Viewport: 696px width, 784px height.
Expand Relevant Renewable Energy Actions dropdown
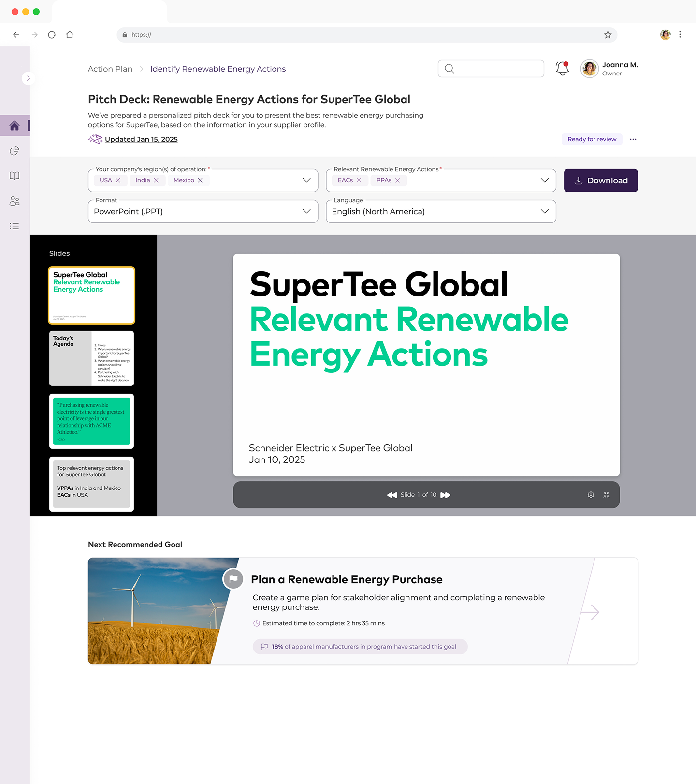545,180
